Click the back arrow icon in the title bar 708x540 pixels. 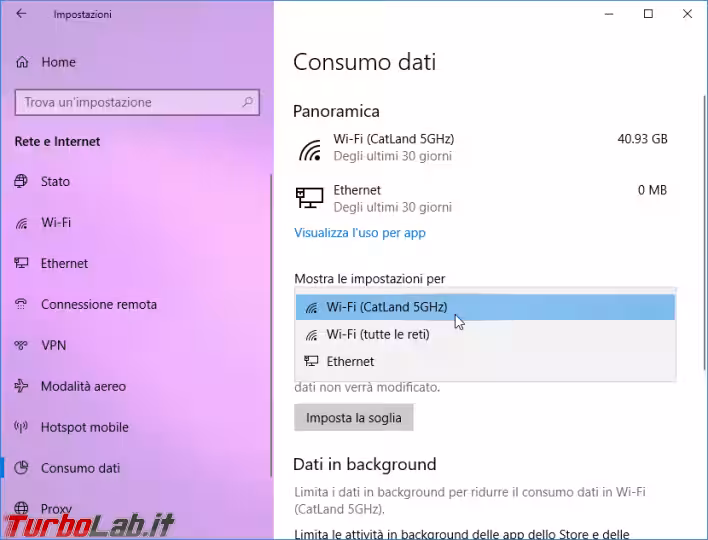(x=21, y=14)
